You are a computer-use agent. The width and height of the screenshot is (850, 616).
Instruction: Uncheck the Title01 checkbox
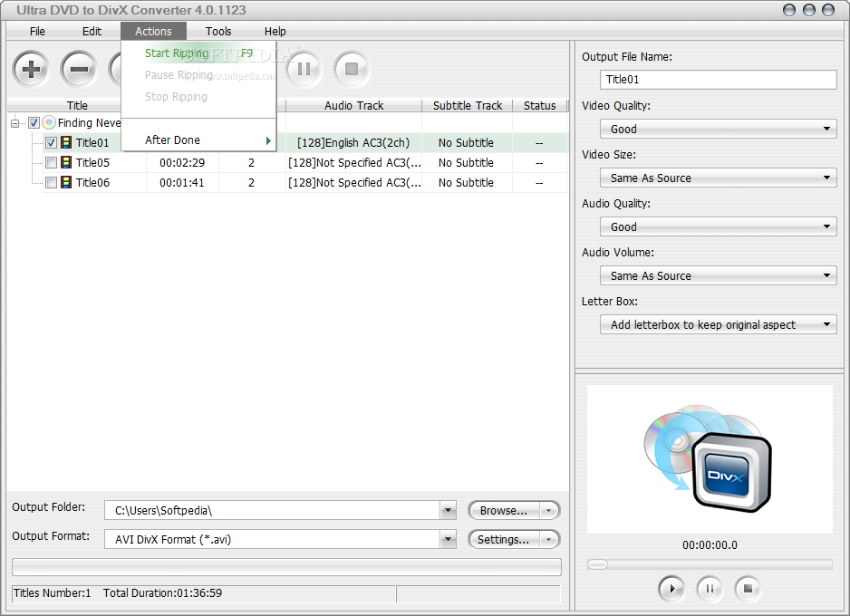pos(51,143)
